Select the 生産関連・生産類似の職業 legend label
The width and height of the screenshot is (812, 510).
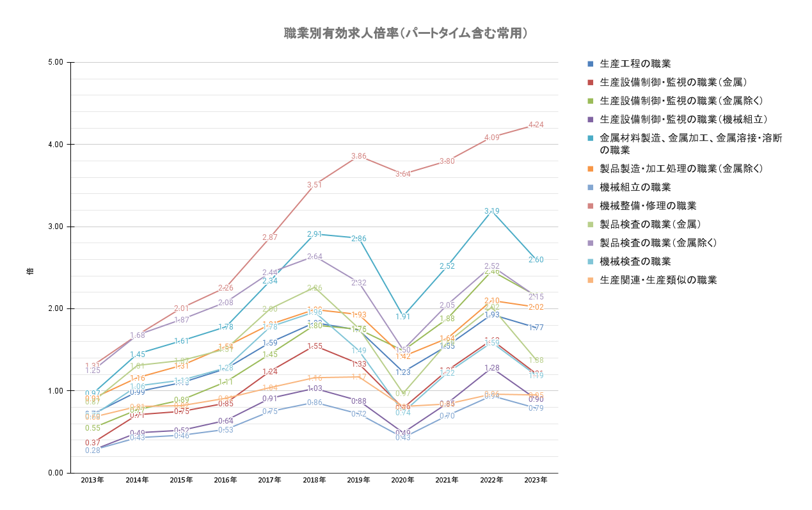[x=658, y=280]
